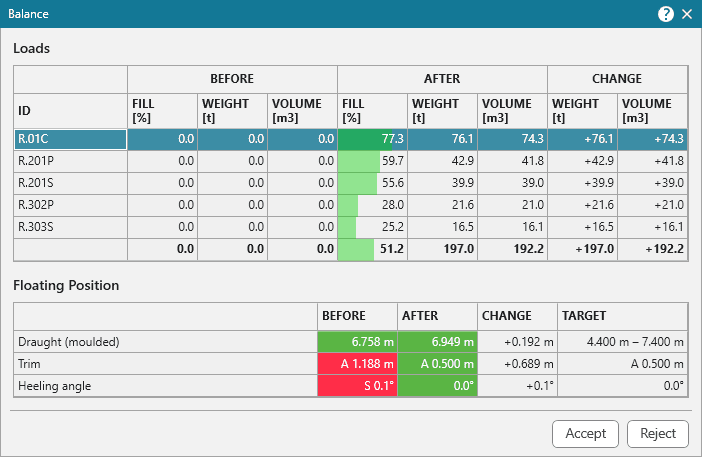Click the 55.6 fill bar for R.201S
Screen dimensions: 702x457
[372, 183]
